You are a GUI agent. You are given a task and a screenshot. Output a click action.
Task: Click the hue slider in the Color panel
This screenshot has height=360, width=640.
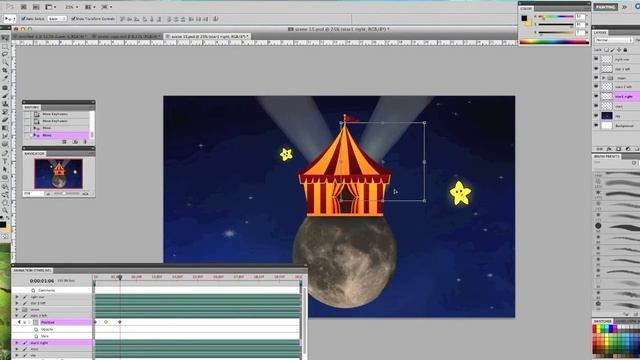pyautogui.click(x=556, y=17)
